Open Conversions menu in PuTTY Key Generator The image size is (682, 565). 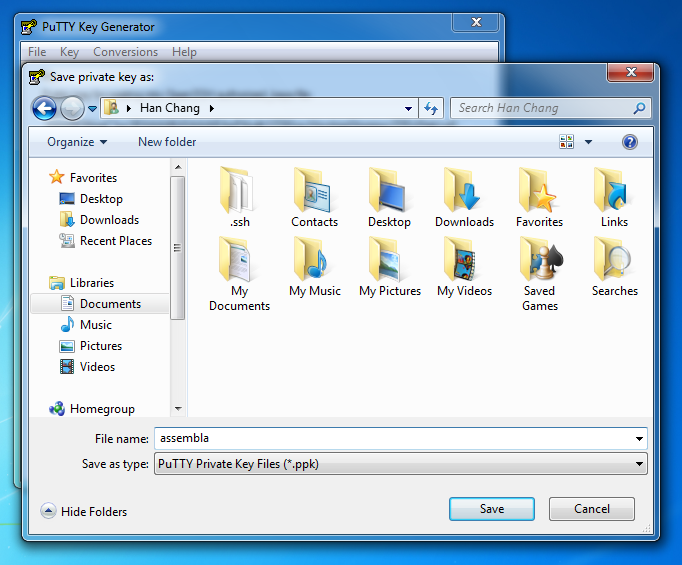click(125, 52)
